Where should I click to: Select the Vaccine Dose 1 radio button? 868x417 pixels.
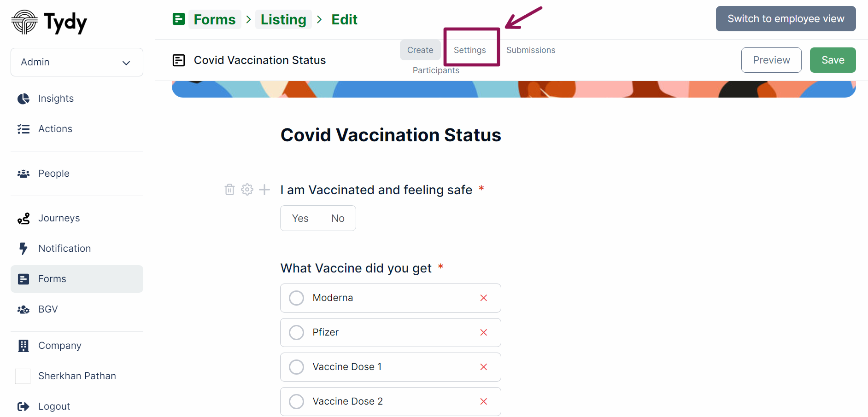pyautogui.click(x=296, y=367)
